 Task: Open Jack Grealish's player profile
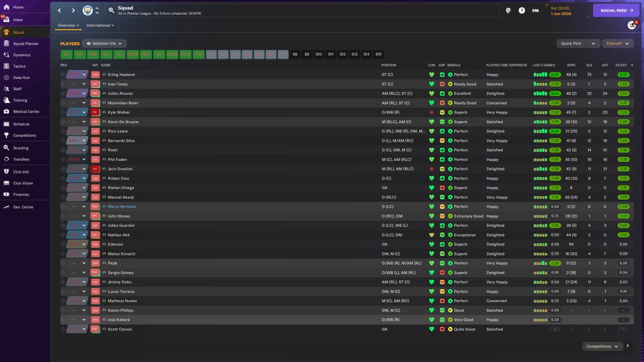click(x=120, y=169)
